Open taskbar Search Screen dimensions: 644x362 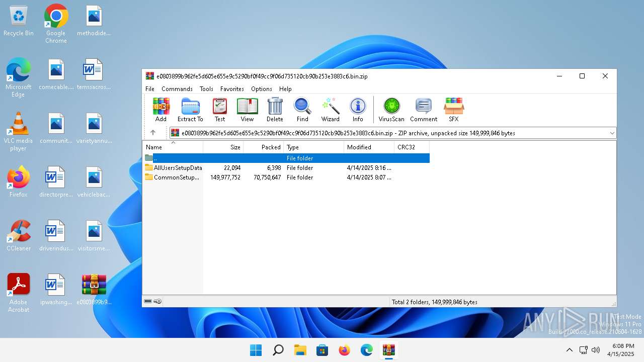pyautogui.click(x=278, y=350)
